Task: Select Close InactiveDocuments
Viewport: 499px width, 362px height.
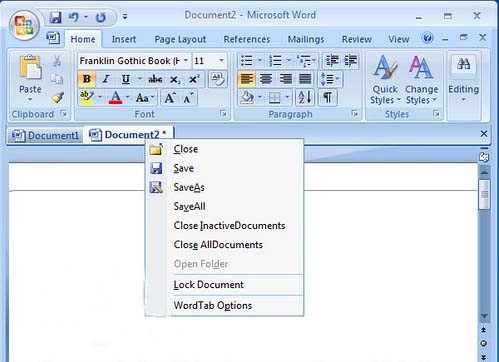Action: pyautogui.click(x=225, y=226)
